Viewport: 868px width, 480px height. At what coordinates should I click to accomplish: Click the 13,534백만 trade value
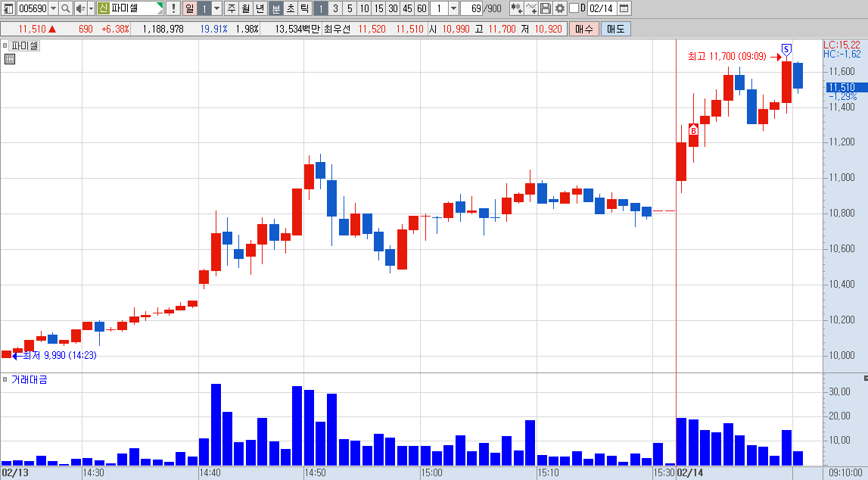point(297,29)
